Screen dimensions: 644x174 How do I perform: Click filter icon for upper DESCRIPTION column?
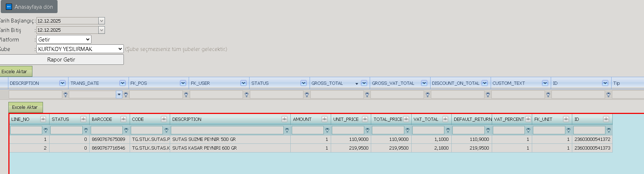[66, 95]
